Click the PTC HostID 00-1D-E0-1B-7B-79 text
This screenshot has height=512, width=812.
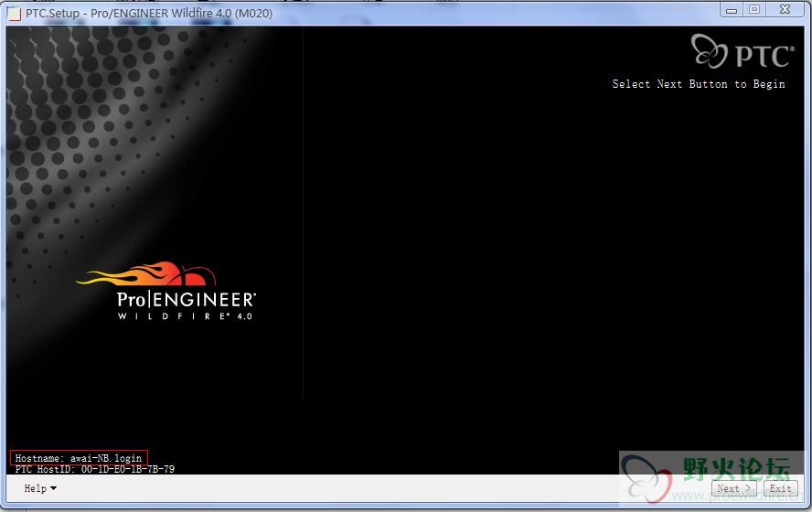click(x=95, y=469)
